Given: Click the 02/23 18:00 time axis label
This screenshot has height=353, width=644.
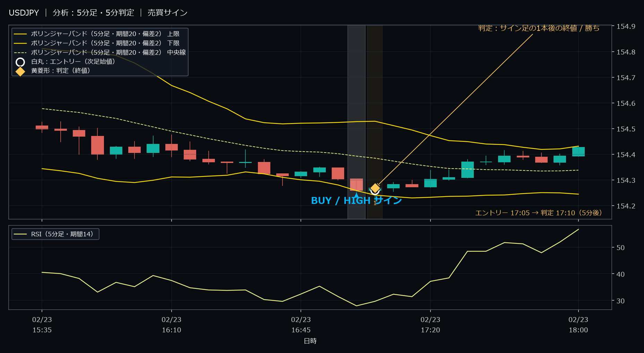Looking at the screenshot, I should [x=578, y=325].
